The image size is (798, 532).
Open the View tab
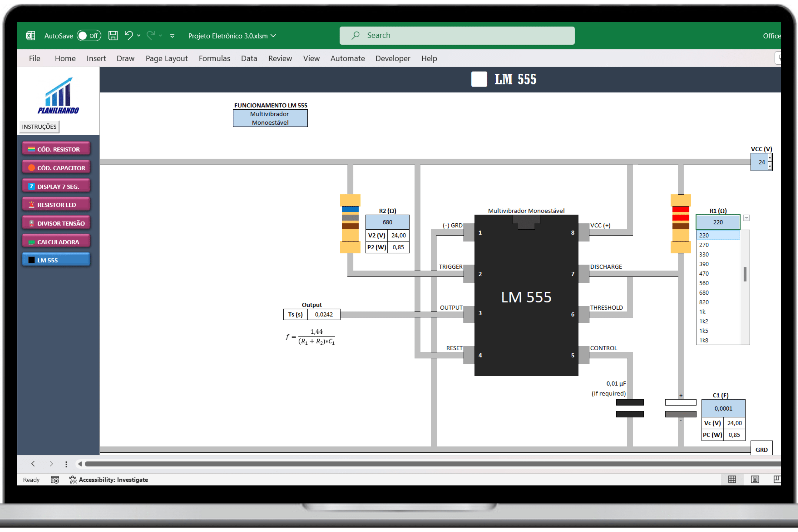(x=311, y=58)
